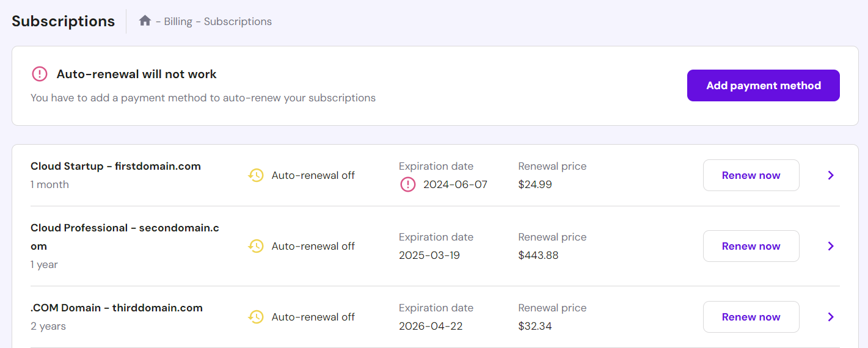Click the home icon in breadcrumb
This screenshot has width=868, height=348.
click(145, 21)
